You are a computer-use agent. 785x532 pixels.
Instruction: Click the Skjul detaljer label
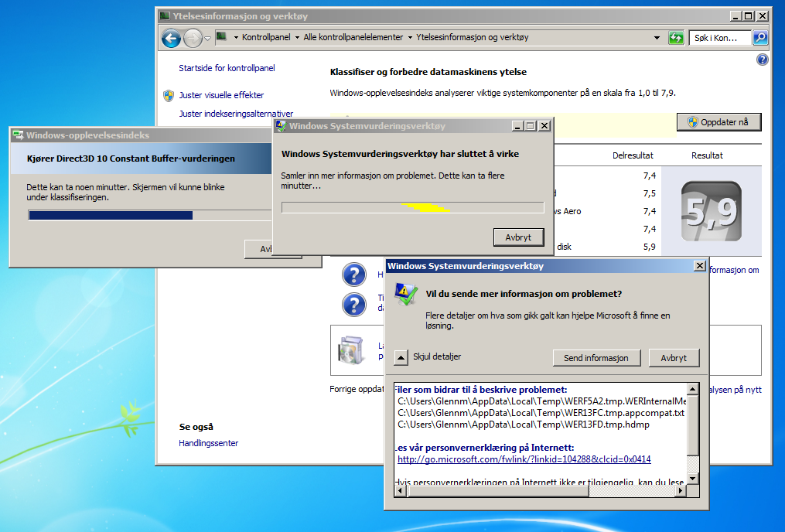436,356
